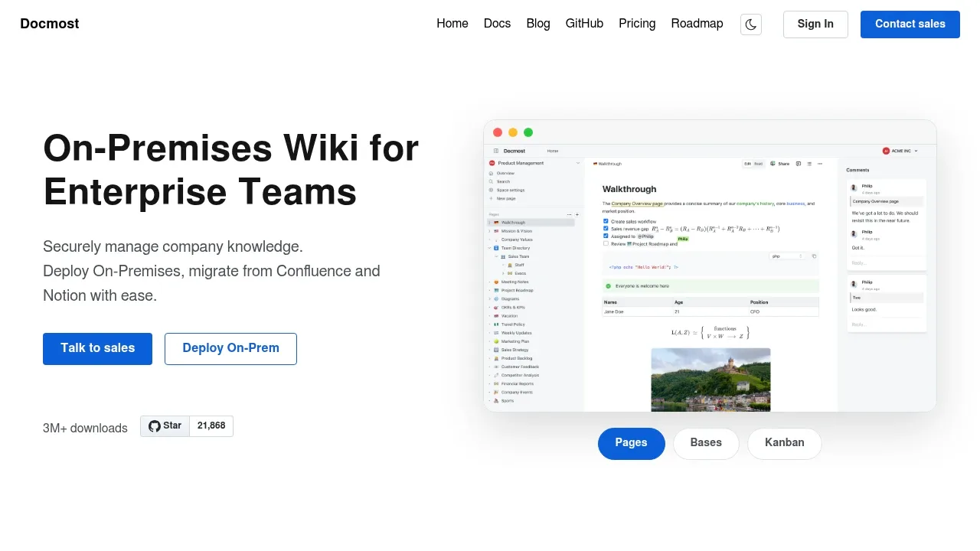Open the GitHub nav link
Image resolution: width=980 pixels, height=551 pixels.
pos(584,24)
